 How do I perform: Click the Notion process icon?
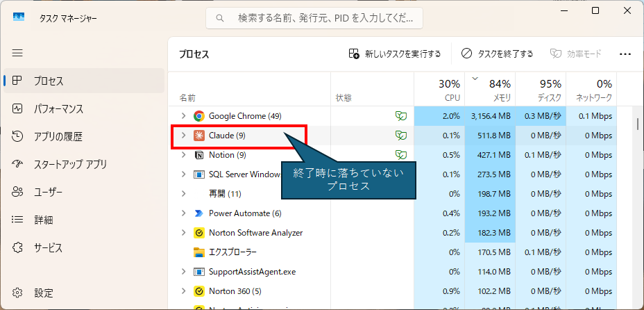[x=199, y=155]
